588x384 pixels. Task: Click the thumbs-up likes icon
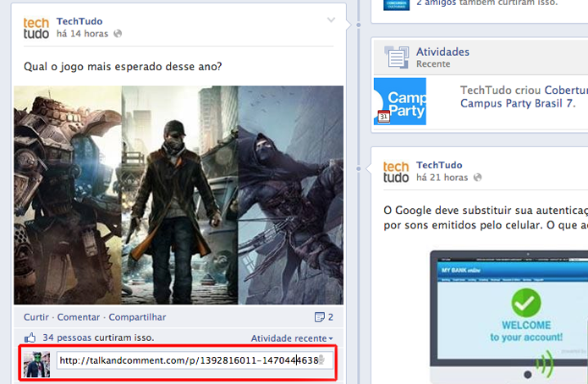click(30, 337)
